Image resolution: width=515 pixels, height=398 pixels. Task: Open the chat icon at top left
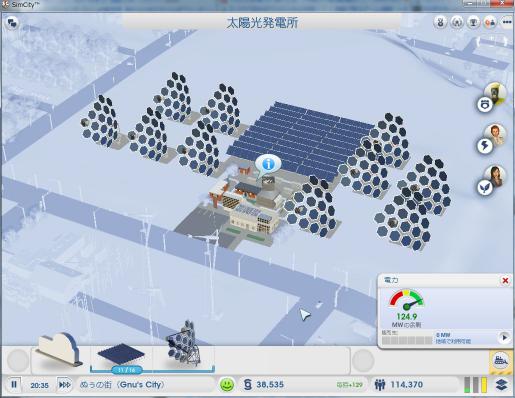12,23
